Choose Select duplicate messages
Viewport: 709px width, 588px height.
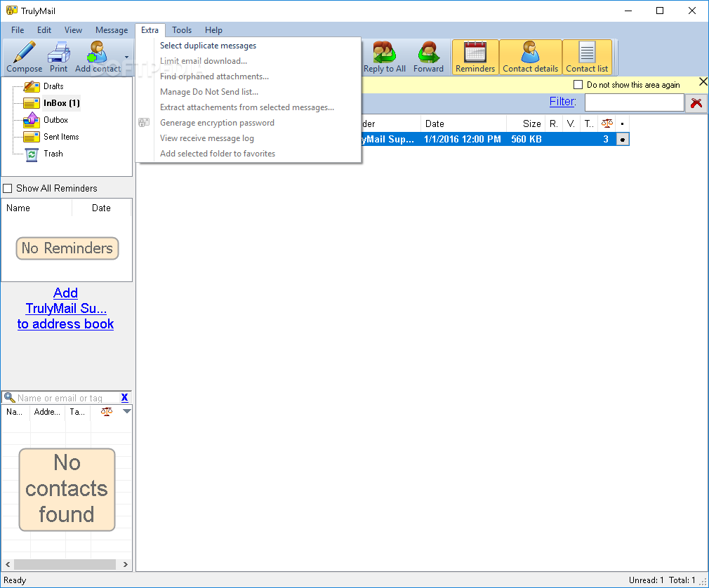coord(249,46)
